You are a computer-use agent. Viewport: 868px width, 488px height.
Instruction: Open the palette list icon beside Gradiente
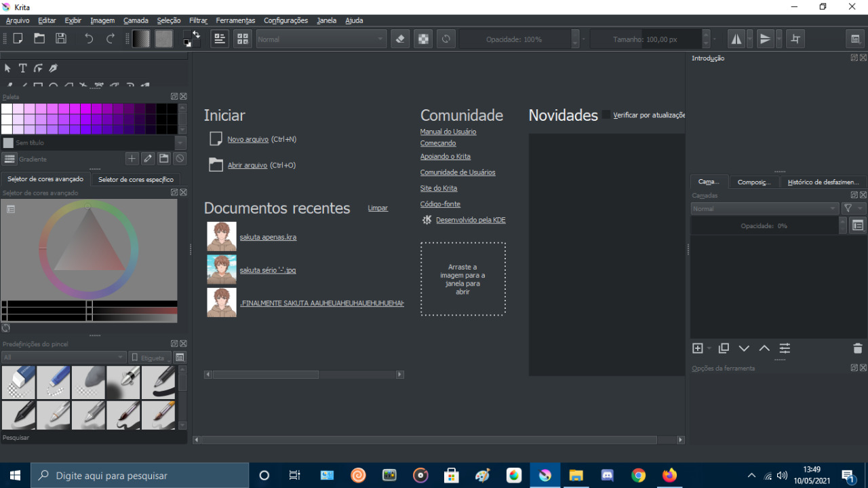(x=9, y=159)
